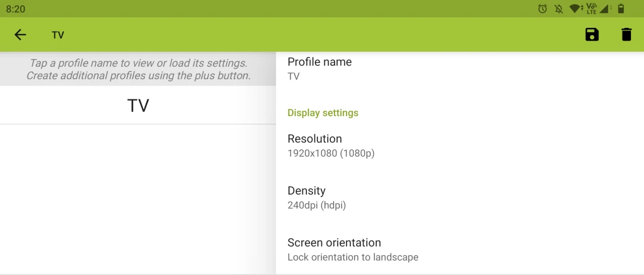Tap the profile hint text banner
Image resolution: width=644 pixels, height=275 pixels.
coord(138,69)
